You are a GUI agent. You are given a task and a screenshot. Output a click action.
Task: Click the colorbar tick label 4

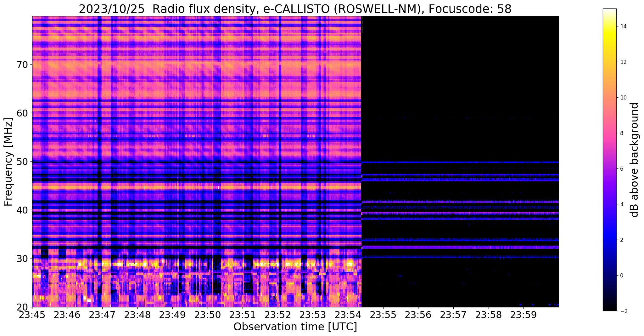point(621,204)
